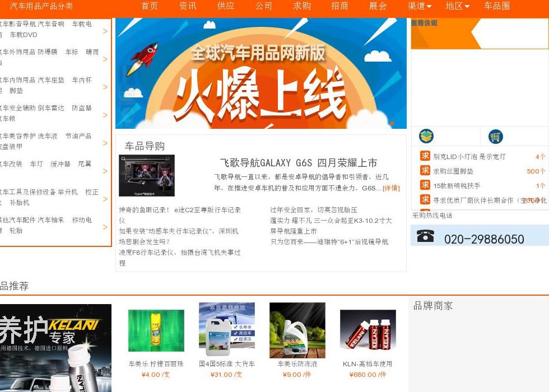Image resolution: width=549 pixels, height=392 pixels.
Task: Click the 品牌商家 section heading
Action: (432, 306)
